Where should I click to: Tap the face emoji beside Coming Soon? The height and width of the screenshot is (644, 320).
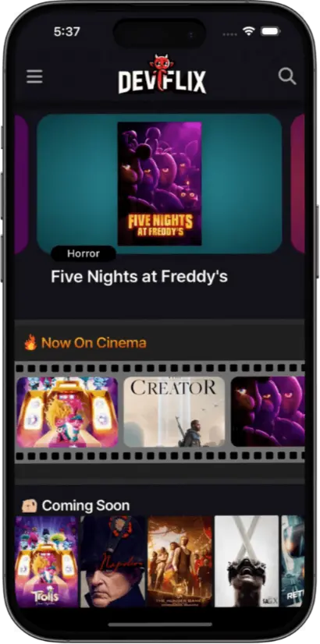(30, 505)
